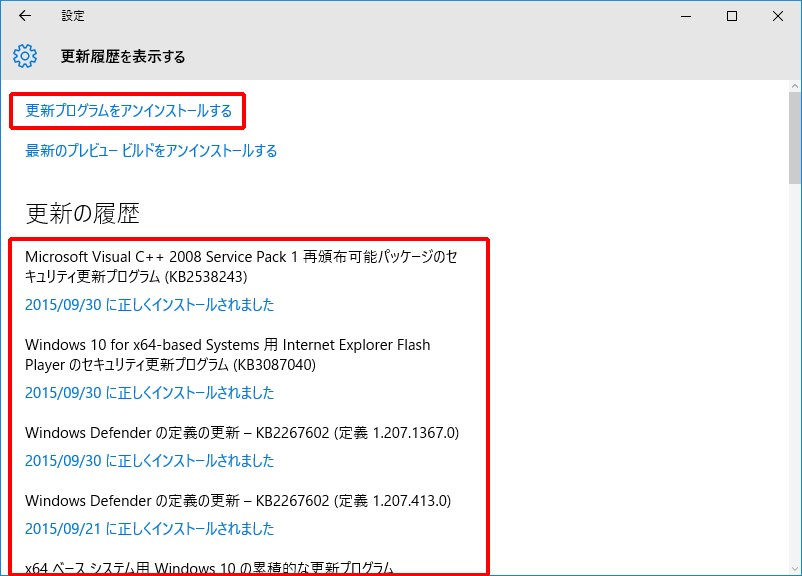Click the scrollbar down arrow
Image resolution: width=802 pixels, height=576 pixels.
coord(795,569)
